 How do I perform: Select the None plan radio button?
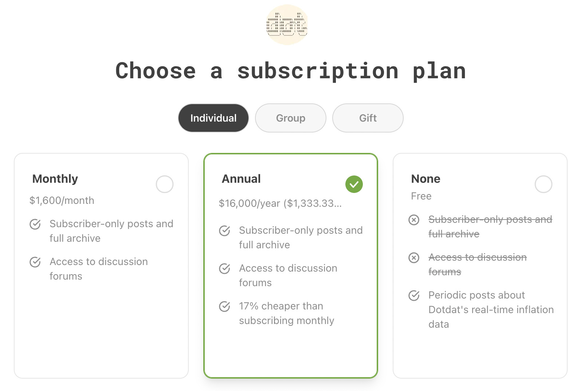coord(544,185)
